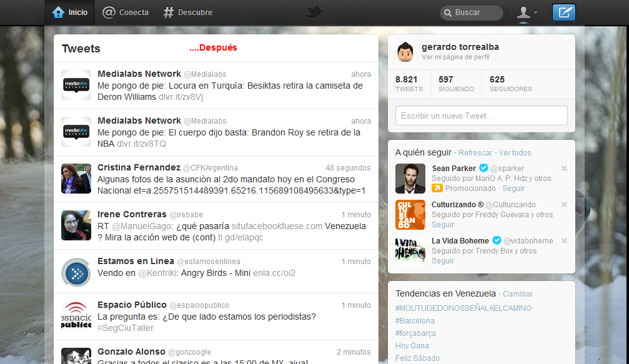Open the compose new Tweet pencil icon
Screen dimensions: 629x364
coord(564,12)
